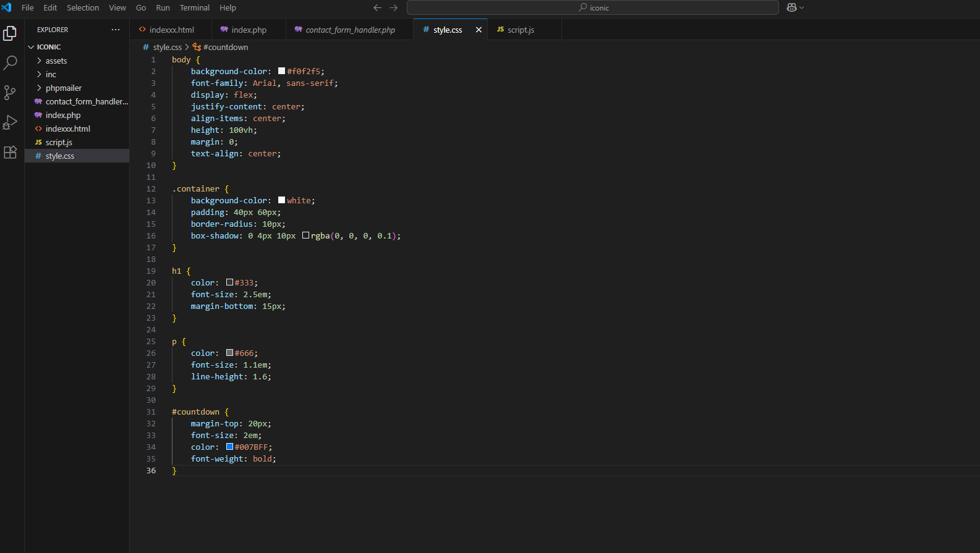Close the style.css tab
This screenshot has width=980, height=553.
479,30
